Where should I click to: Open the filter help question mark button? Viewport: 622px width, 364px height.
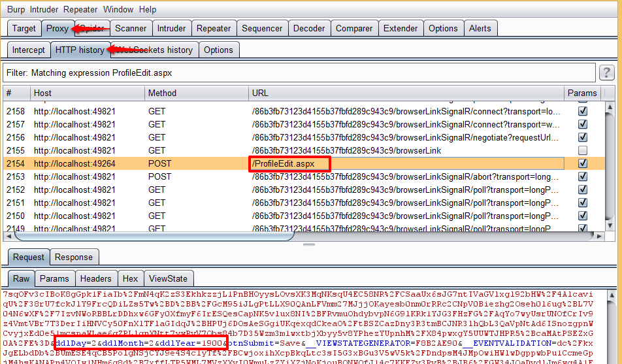pos(606,73)
